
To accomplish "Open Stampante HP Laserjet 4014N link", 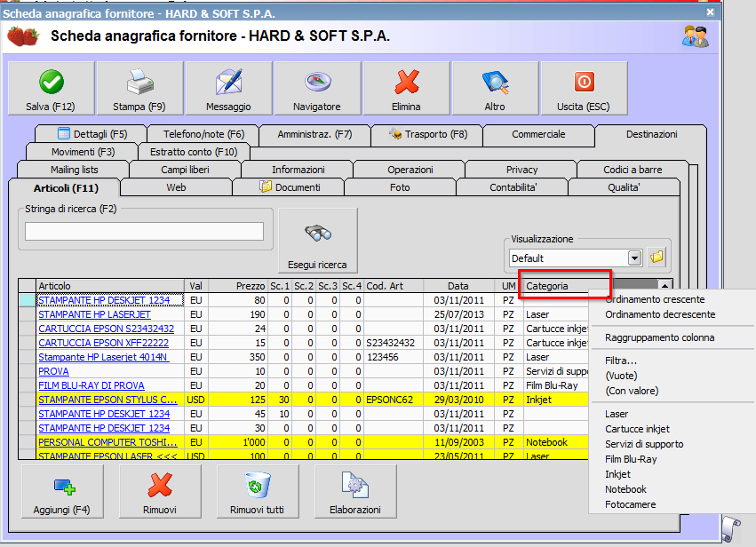I will 104,357.
